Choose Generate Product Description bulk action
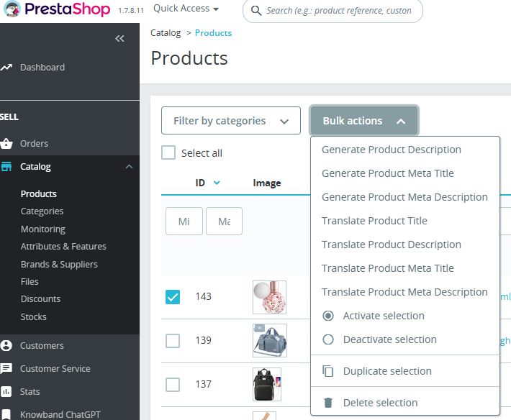The height and width of the screenshot is (420, 511). coord(391,150)
